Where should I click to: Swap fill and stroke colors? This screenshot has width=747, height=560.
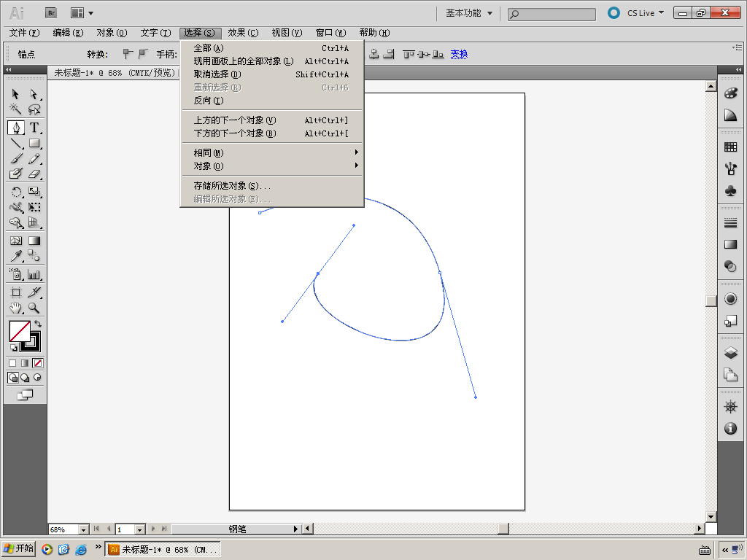coord(38,324)
